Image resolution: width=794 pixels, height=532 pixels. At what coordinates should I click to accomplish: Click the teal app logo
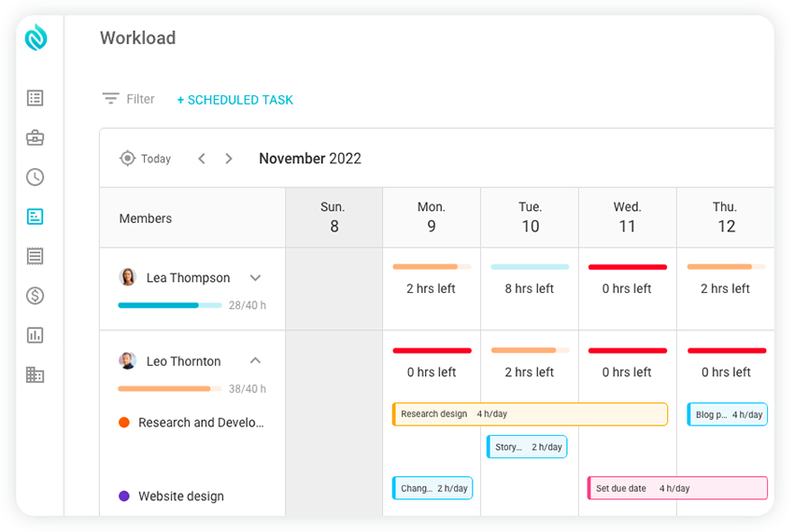[35, 37]
